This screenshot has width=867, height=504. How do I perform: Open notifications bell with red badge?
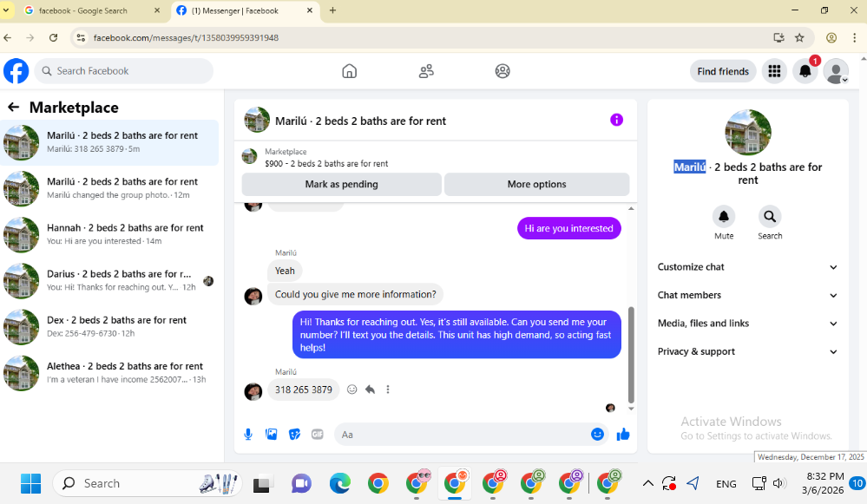coord(805,71)
